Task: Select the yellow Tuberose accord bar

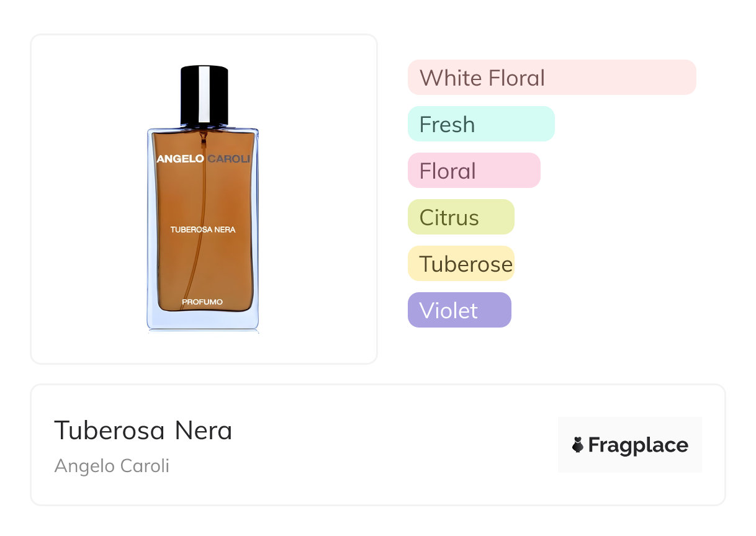Action: (461, 264)
